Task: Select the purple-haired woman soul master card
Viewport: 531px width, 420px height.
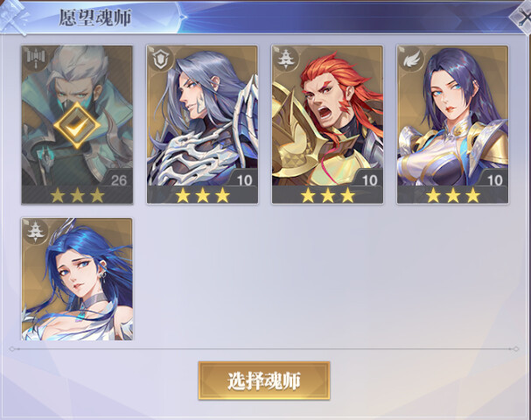Action: (452, 124)
